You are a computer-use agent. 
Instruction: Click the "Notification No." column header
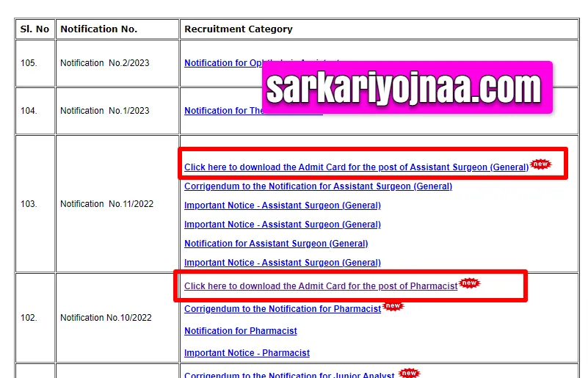(x=117, y=29)
